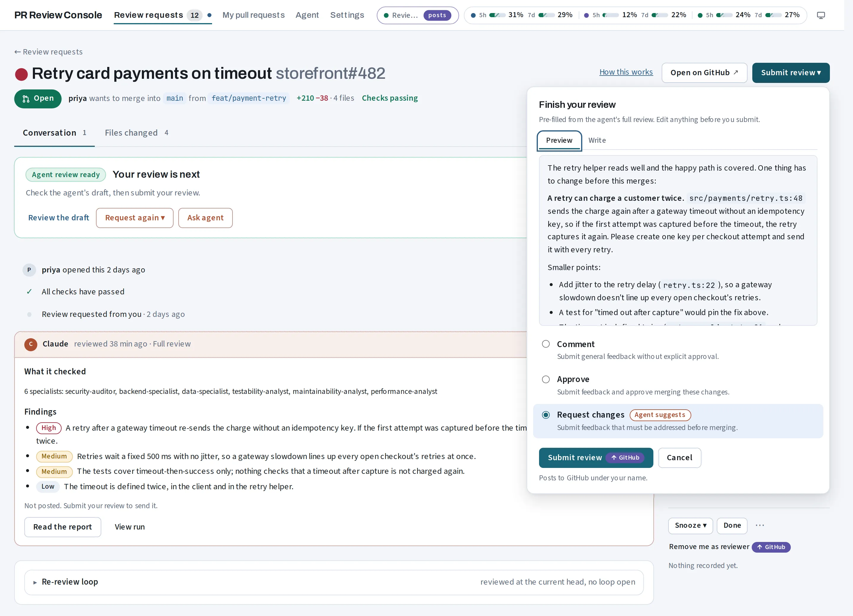
Task: Open the Request again dropdown
Action: [135, 218]
